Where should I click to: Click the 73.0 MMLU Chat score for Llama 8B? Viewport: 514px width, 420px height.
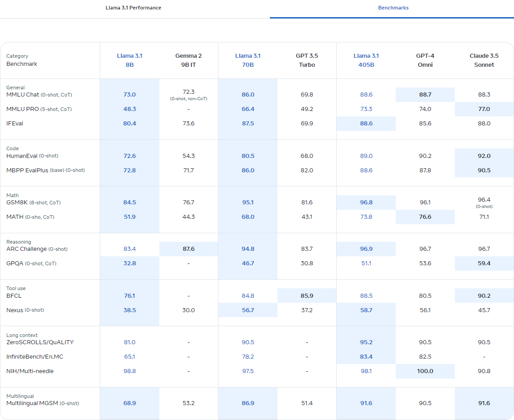(x=130, y=95)
